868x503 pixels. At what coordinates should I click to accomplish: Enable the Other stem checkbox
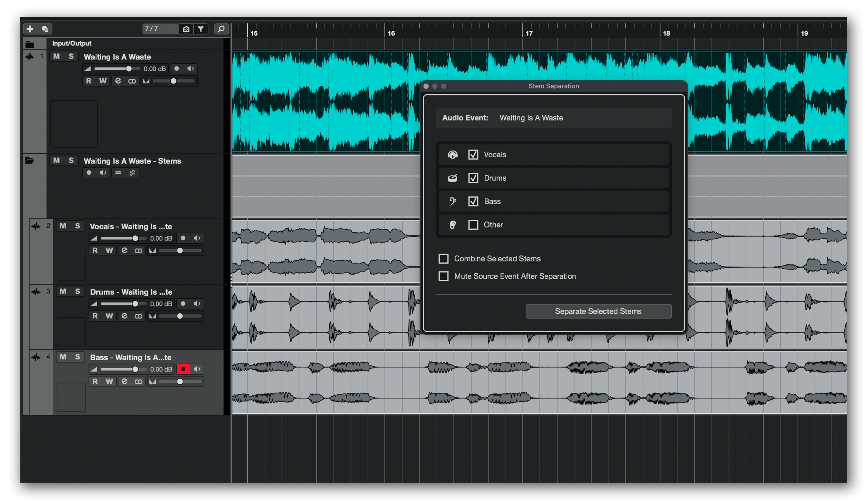coord(473,225)
